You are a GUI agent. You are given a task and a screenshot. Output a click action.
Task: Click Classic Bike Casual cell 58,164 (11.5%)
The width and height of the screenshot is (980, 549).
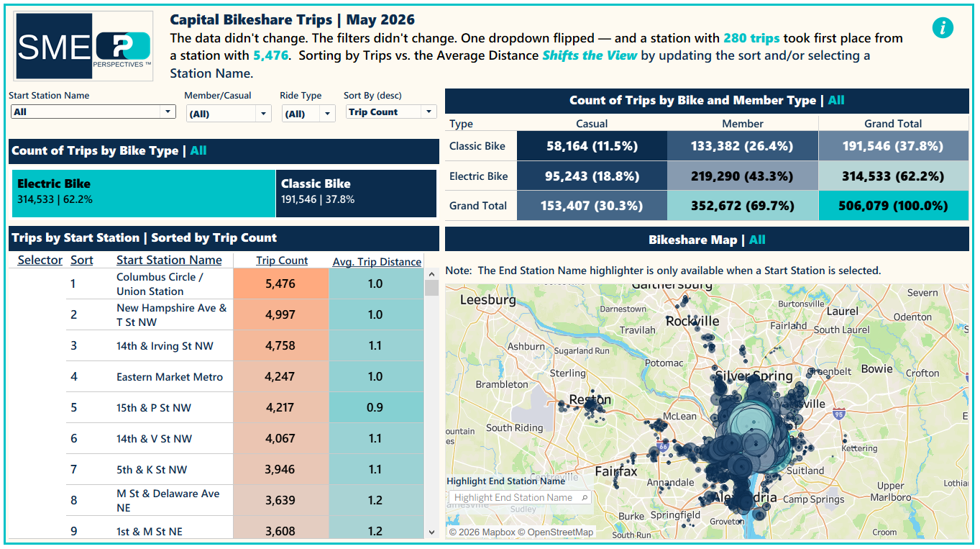[x=592, y=146]
